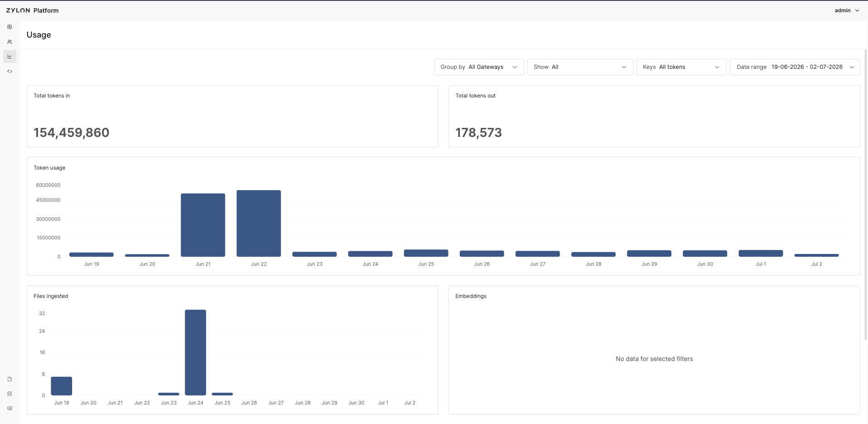
Task: Select the usage line-chart sidebar icon
Action: click(10, 57)
